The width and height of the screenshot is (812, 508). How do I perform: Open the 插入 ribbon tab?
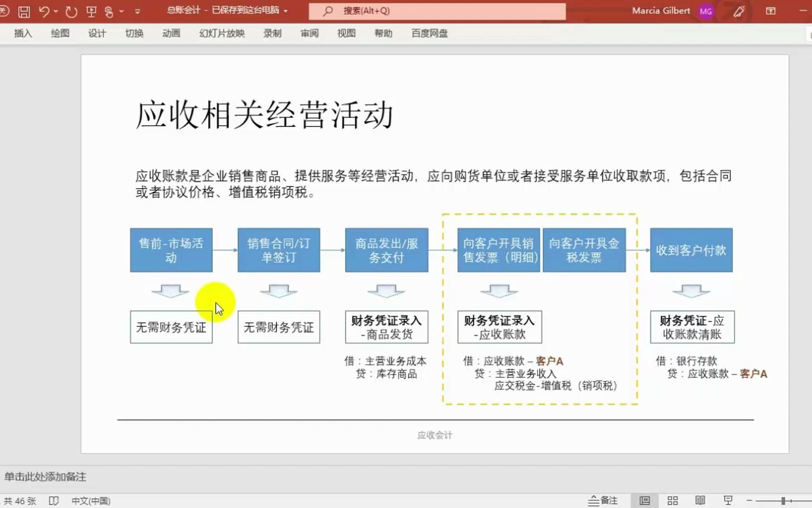[23, 33]
